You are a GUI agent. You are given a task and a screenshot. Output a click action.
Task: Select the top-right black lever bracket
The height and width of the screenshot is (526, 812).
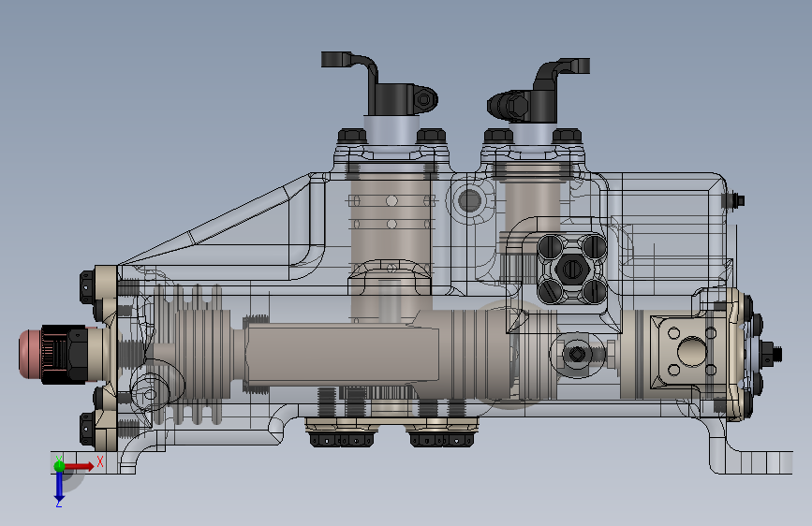538,91
